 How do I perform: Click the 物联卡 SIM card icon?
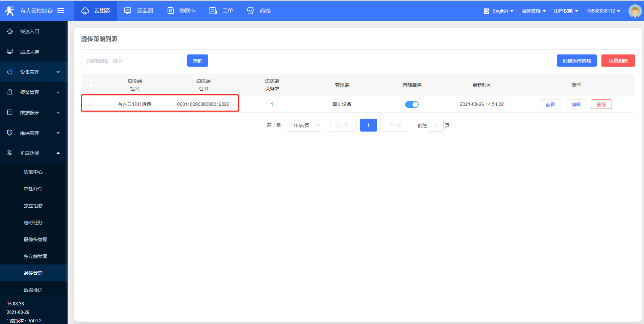coord(171,11)
